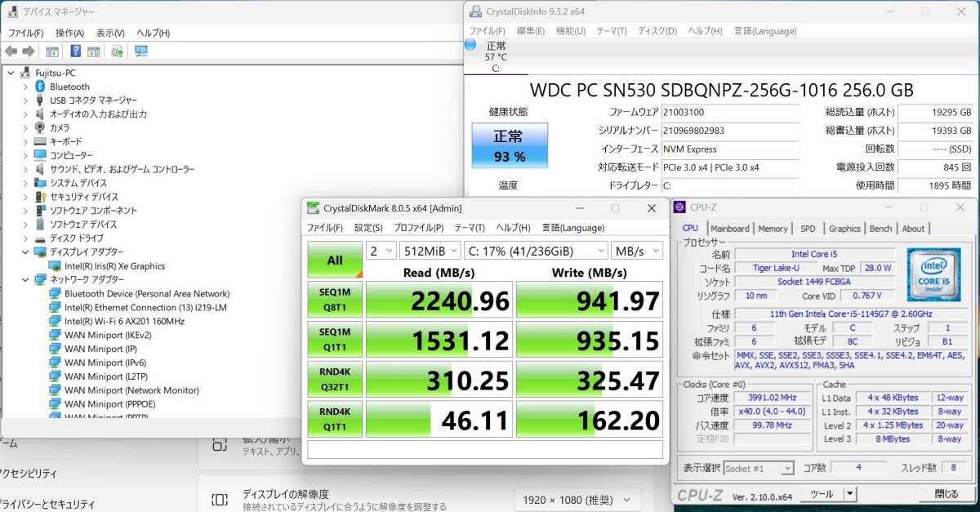Expand the コンピューター category
This screenshot has width=980, height=512.
point(25,155)
